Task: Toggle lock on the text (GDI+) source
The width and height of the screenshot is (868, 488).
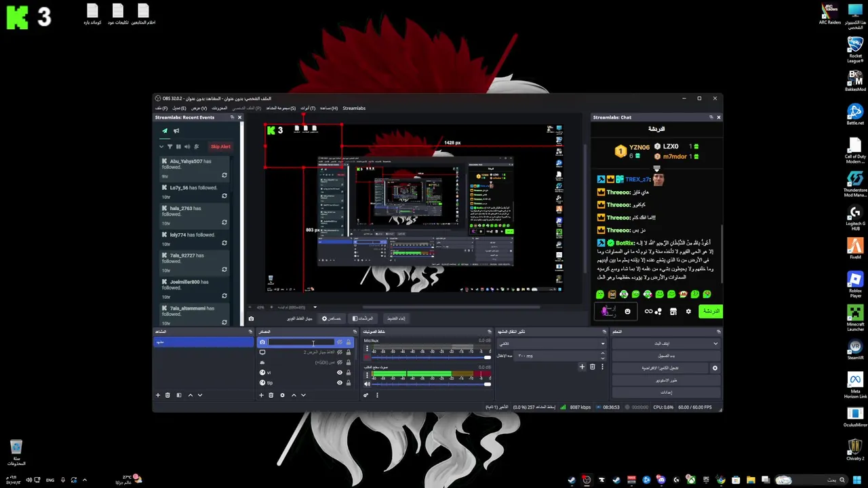Action: (349, 363)
